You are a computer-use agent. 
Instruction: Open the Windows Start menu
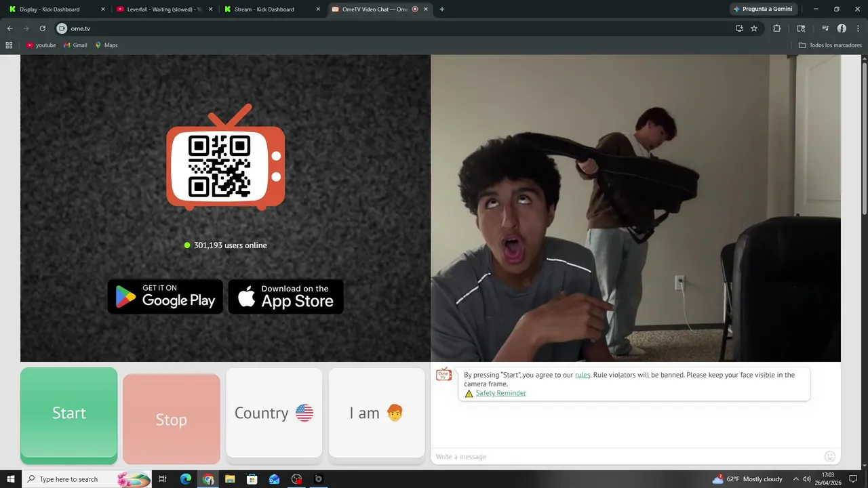(10, 479)
